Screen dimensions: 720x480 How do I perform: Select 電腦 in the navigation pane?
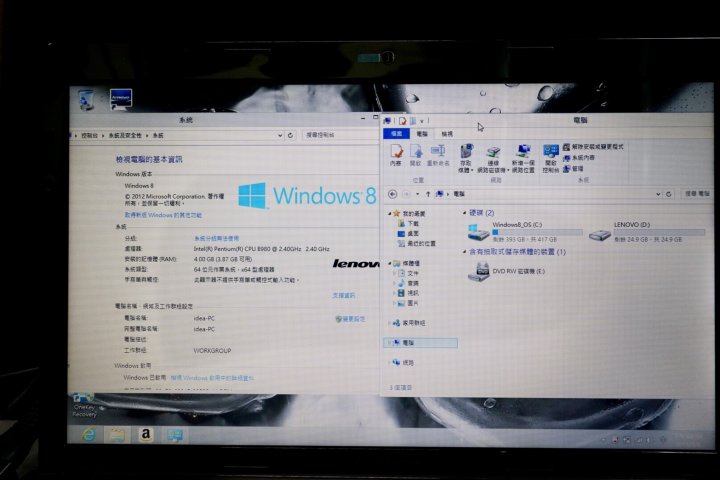tap(420, 343)
